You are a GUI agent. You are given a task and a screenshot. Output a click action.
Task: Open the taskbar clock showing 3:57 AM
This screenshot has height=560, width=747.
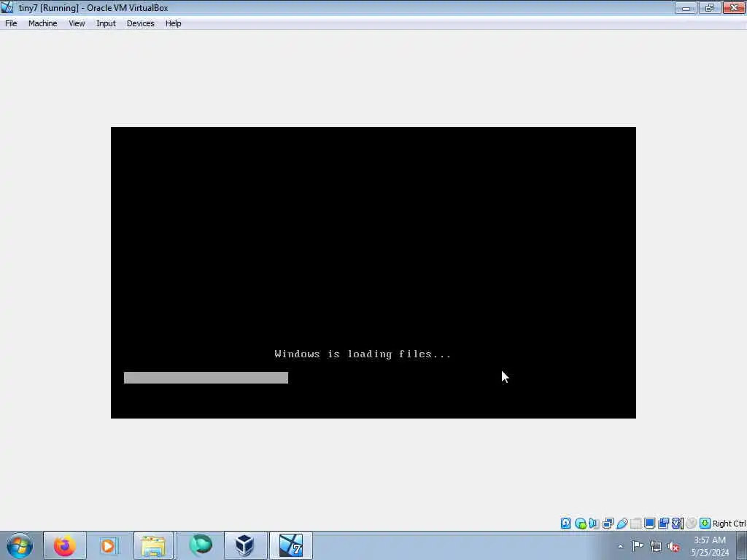pyautogui.click(x=710, y=546)
